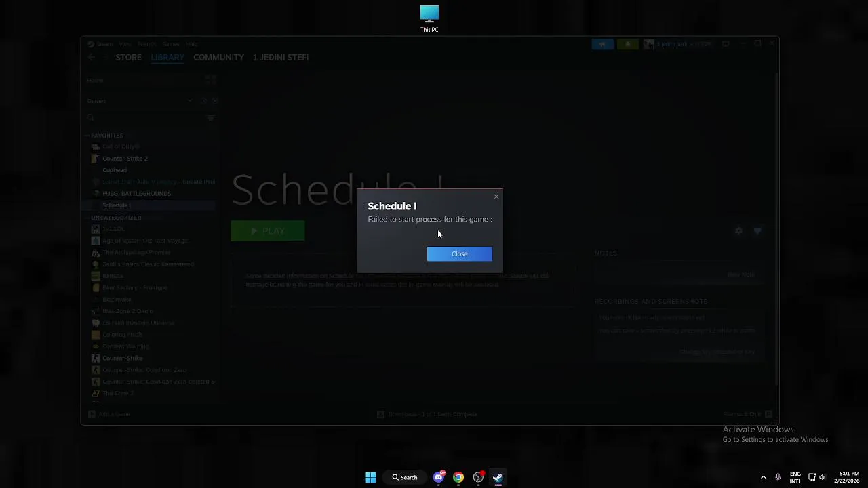Open the This PC desktop icon
The width and height of the screenshot is (868, 488).
pyautogui.click(x=429, y=19)
